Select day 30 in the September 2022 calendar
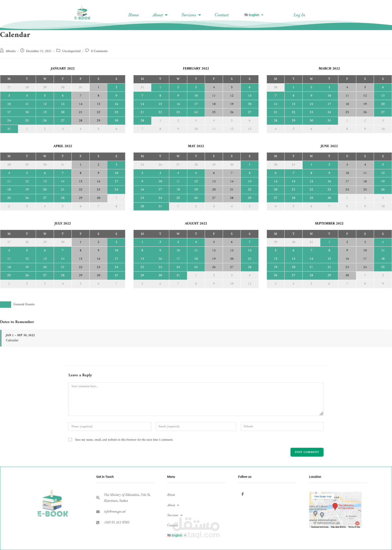This screenshot has width=392, height=550. click(347, 275)
